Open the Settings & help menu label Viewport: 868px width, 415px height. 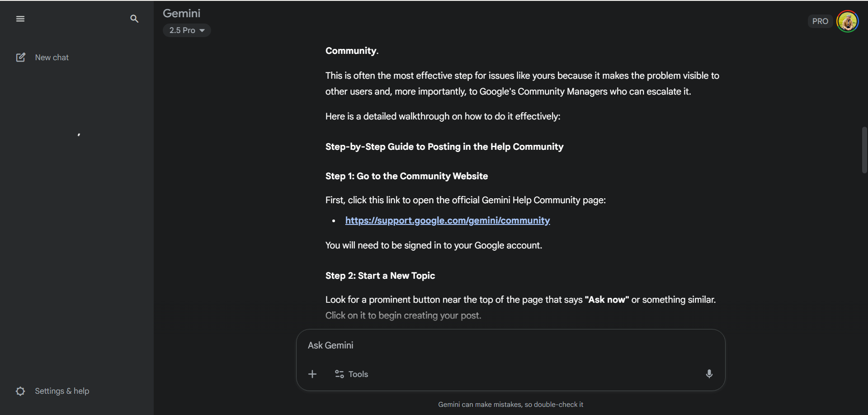coord(62,391)
